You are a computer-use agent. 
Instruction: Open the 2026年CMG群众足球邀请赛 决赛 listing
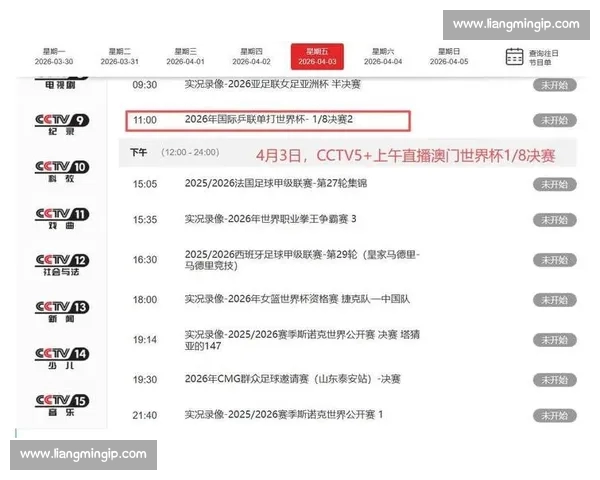[x=292, y=379]
